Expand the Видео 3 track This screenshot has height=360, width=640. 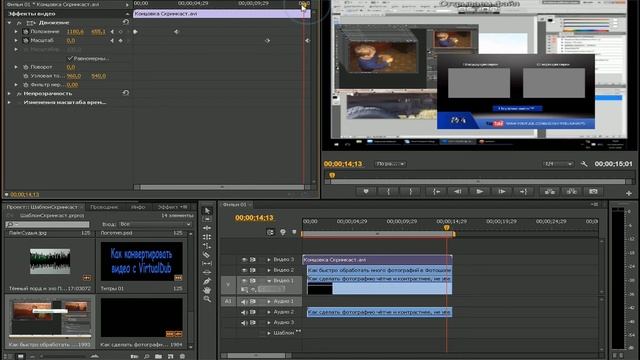269,260
